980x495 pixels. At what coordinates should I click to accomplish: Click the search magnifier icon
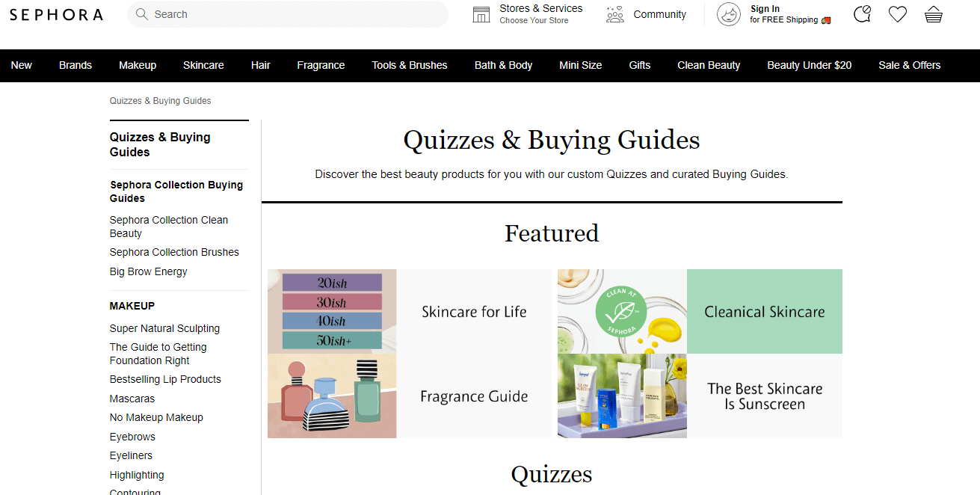point(142,14)
